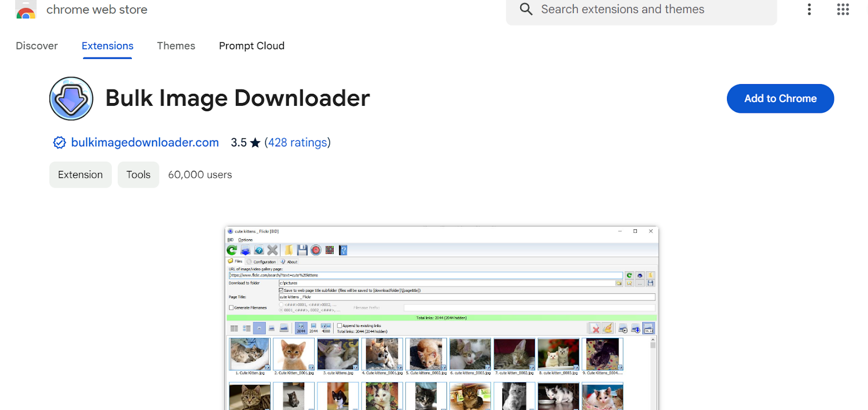Click the highlighted 2044 filter icon
Image resolution: width=868 pixels, height=410 pixels.
click(x=301, y=328)
